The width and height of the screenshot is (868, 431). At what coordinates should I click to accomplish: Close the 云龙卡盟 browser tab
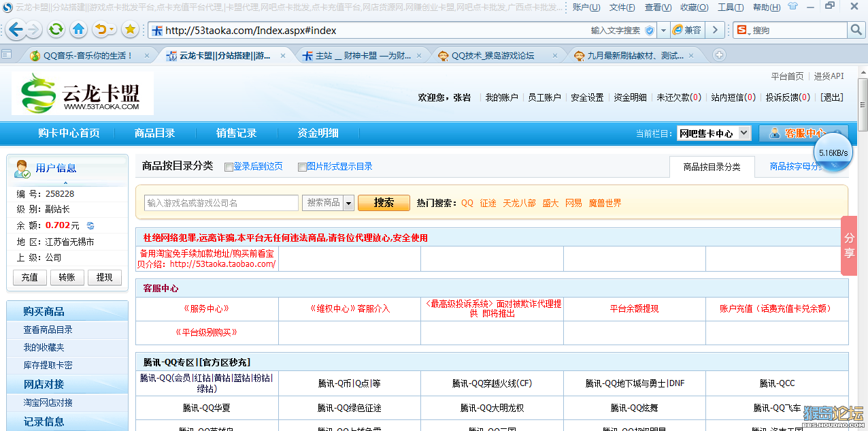284,56
